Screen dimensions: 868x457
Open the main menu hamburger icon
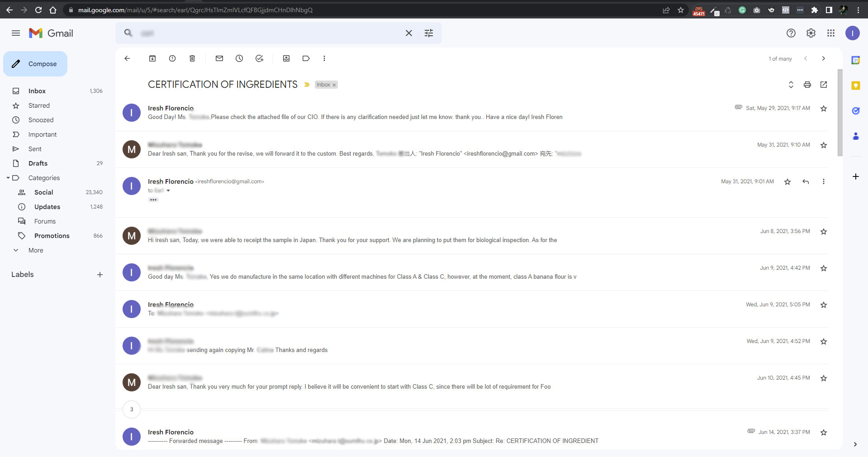coord(16,33)
